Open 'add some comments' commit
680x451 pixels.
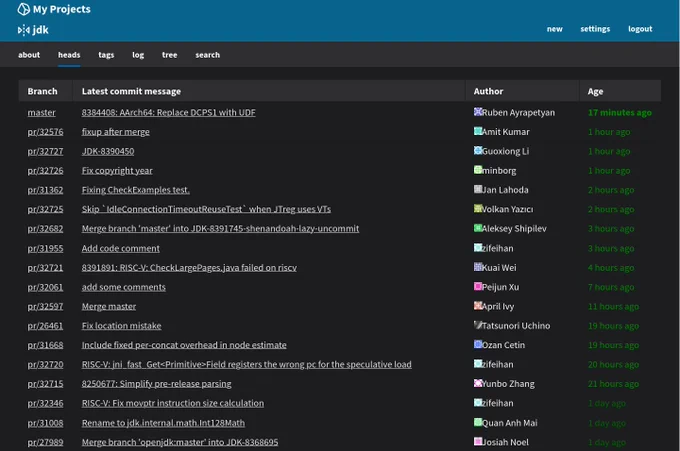tap(124, 287)
